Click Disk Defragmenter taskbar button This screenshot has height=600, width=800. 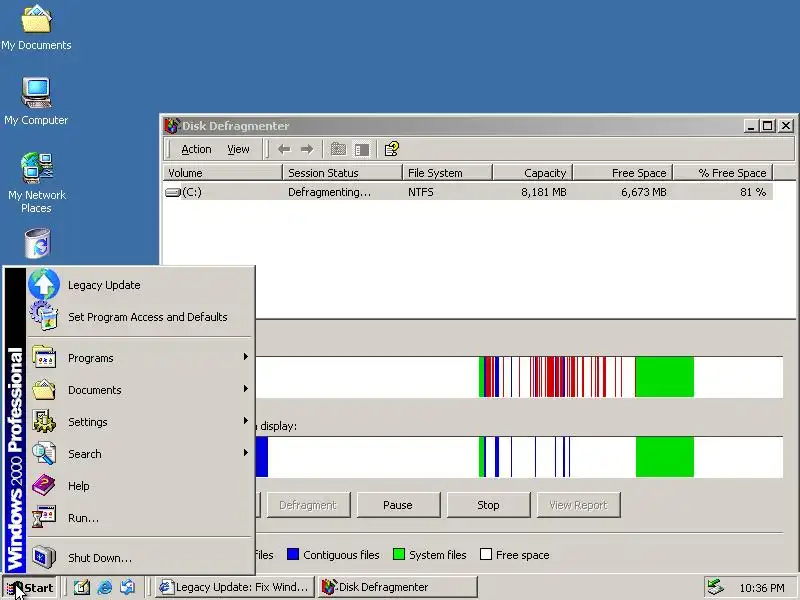tap(397, 587)
